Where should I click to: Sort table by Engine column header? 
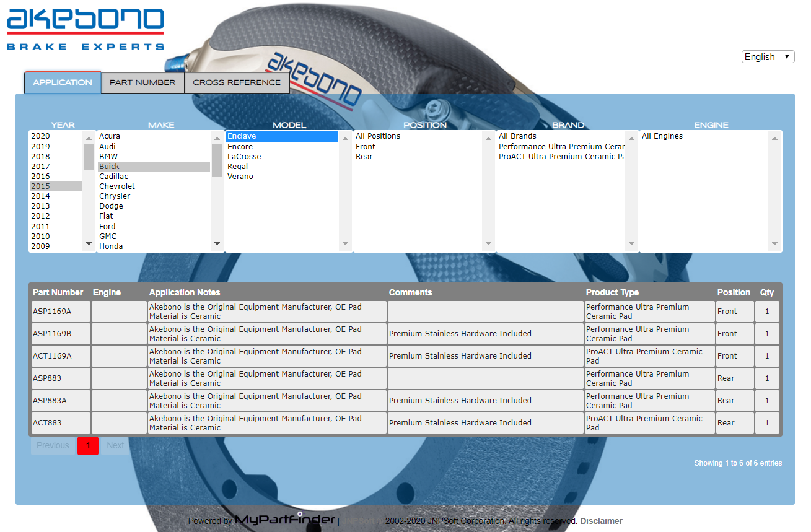point(107,292)
